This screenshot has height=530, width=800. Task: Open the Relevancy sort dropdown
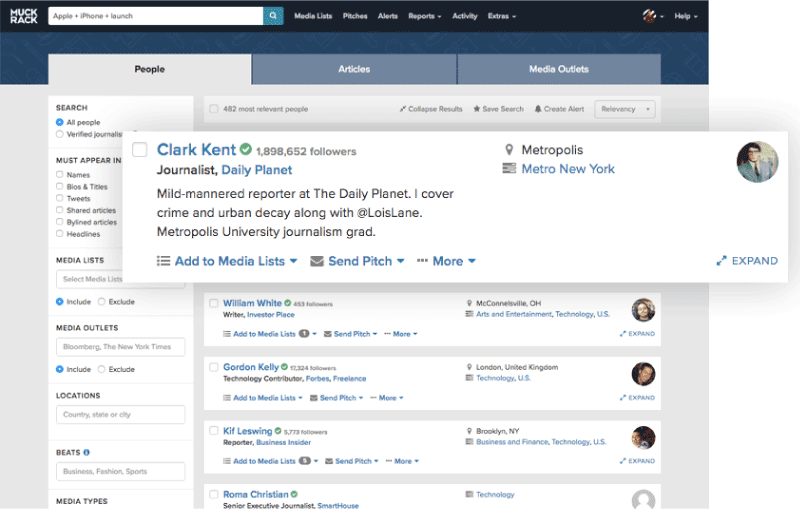coord(624,109)
